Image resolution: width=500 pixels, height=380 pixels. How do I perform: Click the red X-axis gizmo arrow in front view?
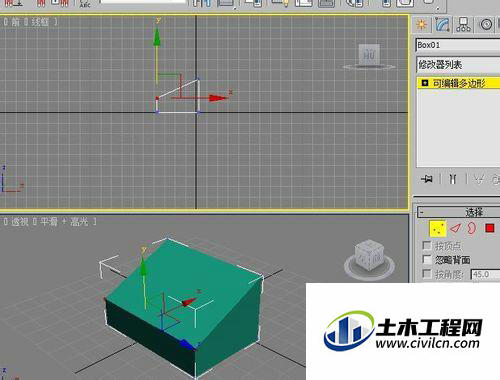point(217,98)
